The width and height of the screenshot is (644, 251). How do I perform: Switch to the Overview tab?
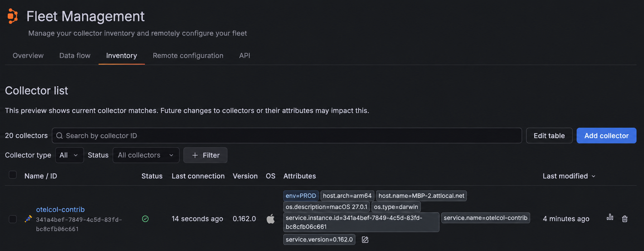(28, 56)
